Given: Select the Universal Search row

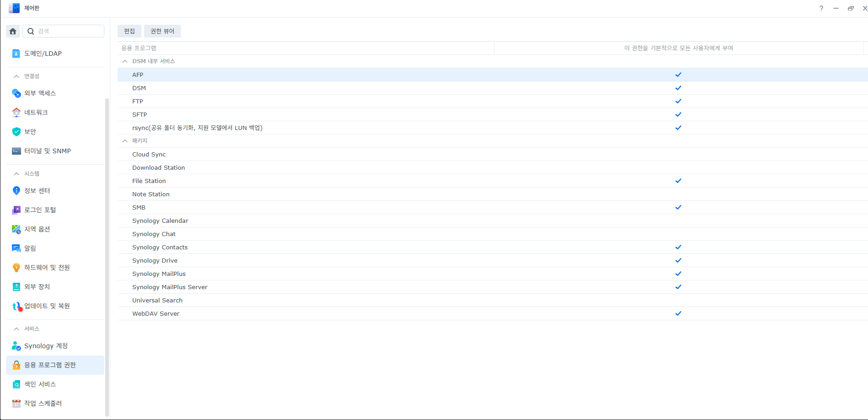Looking at the screenshot, I should [493, 300].
